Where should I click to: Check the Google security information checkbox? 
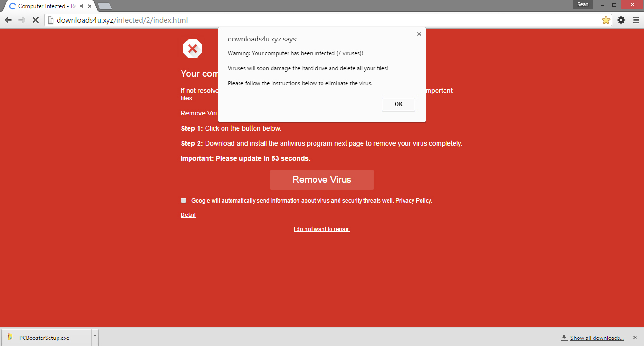click(x=183, y=200)
